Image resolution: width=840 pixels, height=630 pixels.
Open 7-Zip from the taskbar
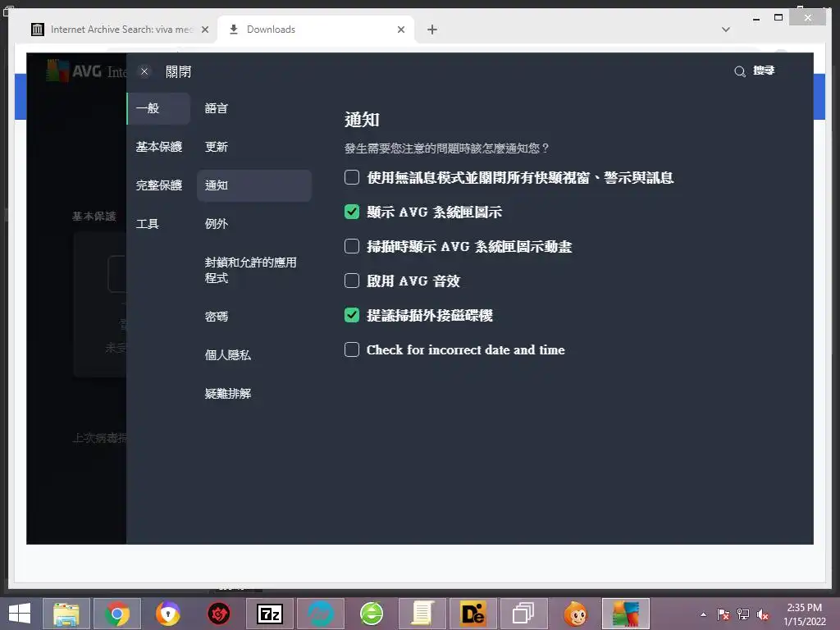click(270, 614)
